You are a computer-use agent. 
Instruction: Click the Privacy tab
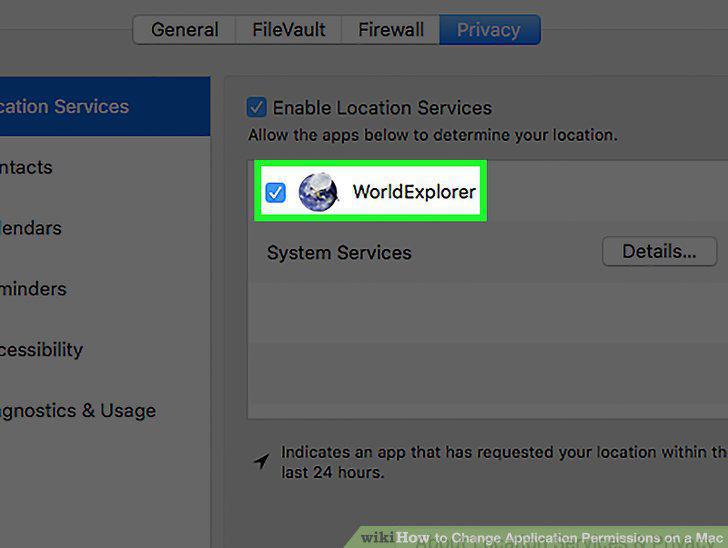[x=489, y=30]
